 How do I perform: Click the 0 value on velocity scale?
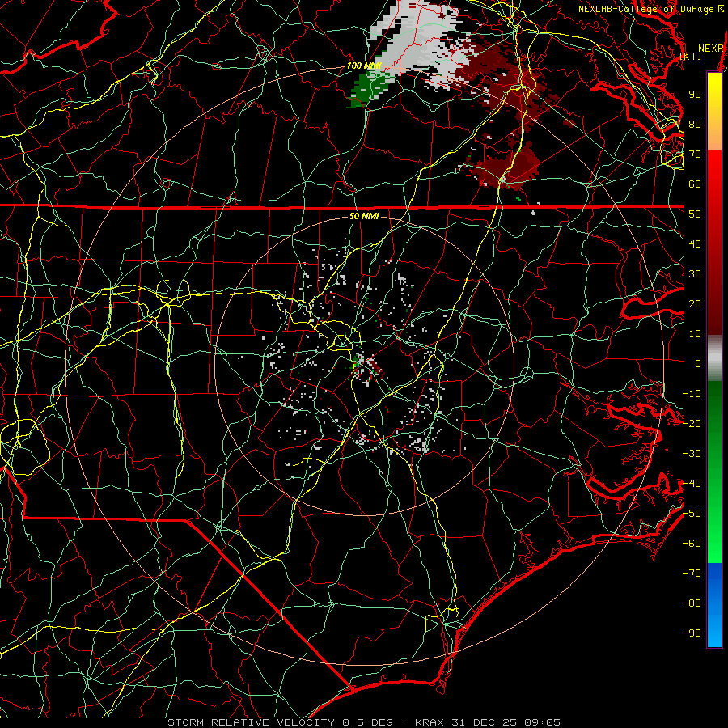698,363
